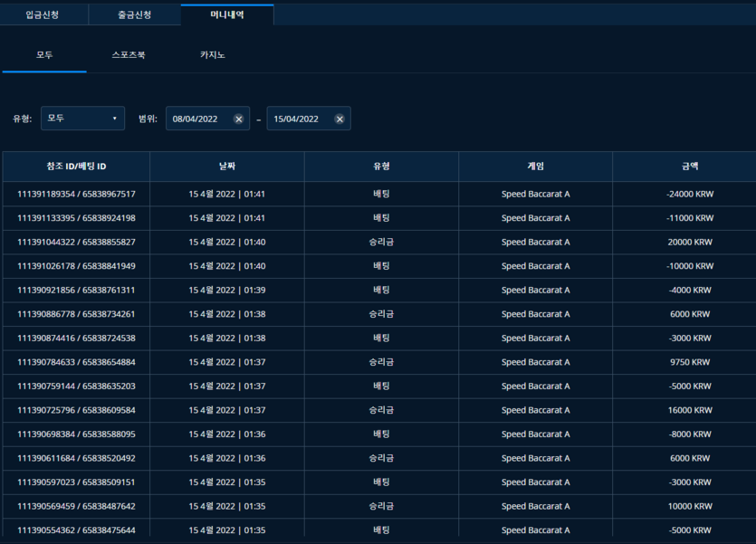Select the 머니내역 tab

tap(227, 14)
